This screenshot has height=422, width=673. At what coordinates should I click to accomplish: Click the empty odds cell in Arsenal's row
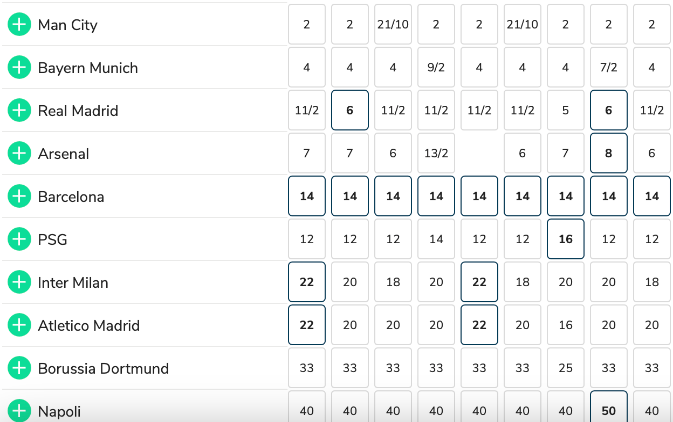pyautogui.click(x=479, y=154)
